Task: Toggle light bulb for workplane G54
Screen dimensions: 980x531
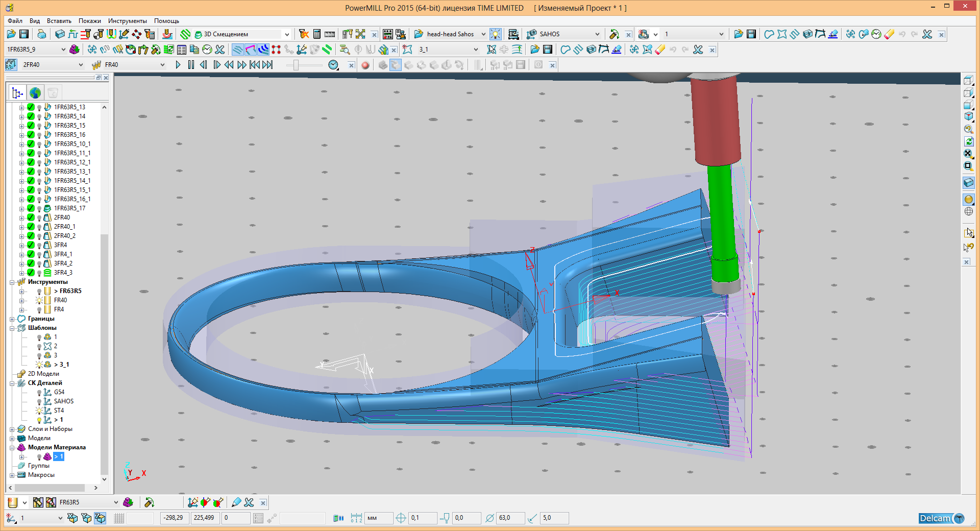Action: tap(39, 393)
